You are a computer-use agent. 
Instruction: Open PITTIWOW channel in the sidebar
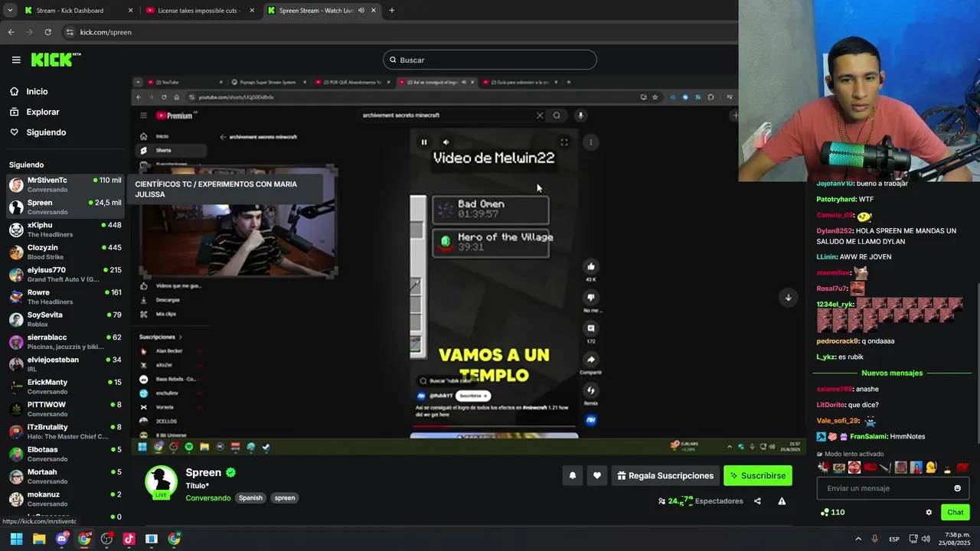click(64, 409)
